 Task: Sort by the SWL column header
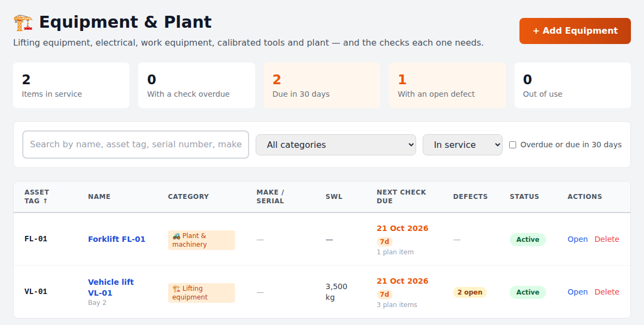[x=333, y=197]
